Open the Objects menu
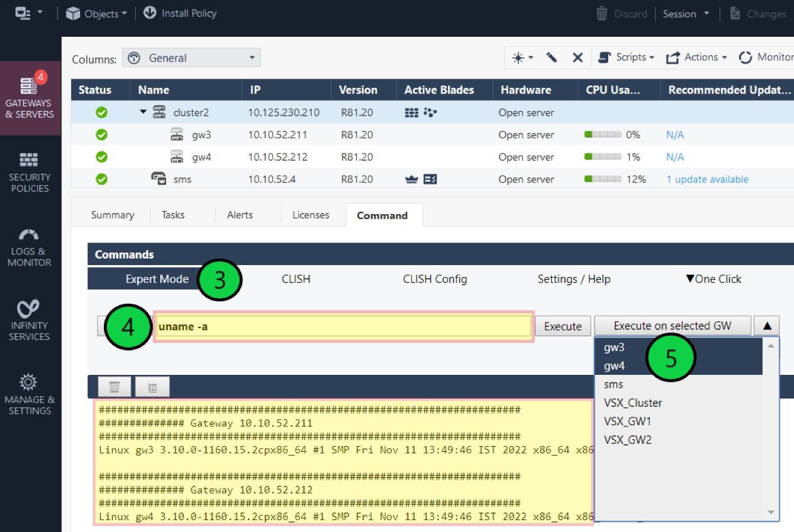 tap(95, 13)
